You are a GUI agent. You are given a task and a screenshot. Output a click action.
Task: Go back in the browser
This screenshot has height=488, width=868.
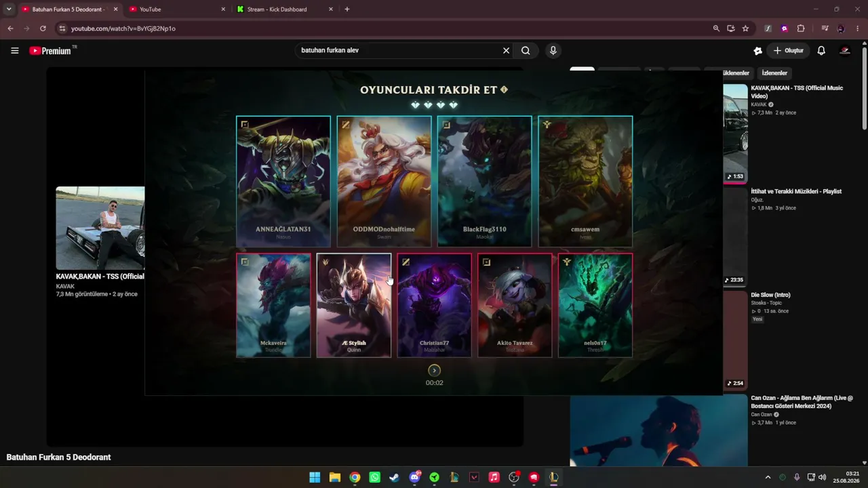[x=10, y=28]
